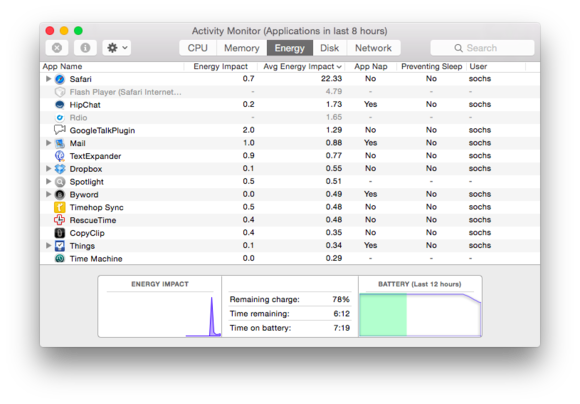Open the Network tab

tap(373, 48)
